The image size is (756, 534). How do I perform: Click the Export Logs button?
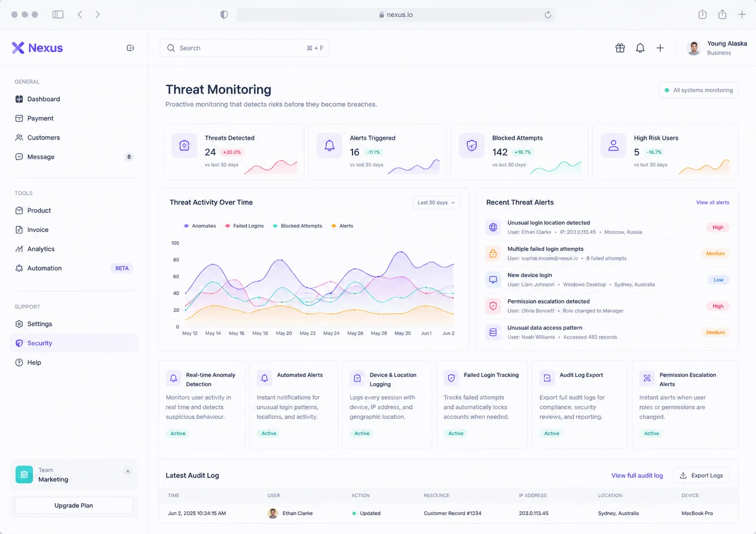701,475
